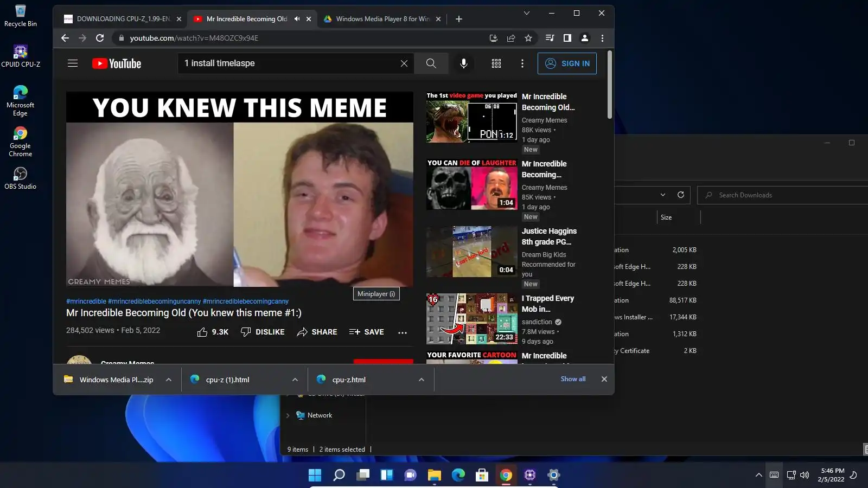The image size is (868, 488).
Task: Close the DOWNLOADING CPU-Z tab
Action: 179,19
